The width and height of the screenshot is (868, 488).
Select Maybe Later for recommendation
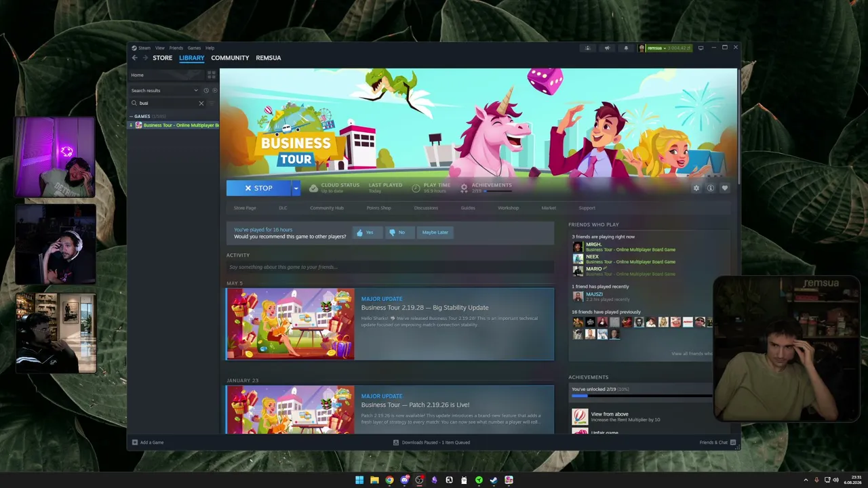[435, 232]
